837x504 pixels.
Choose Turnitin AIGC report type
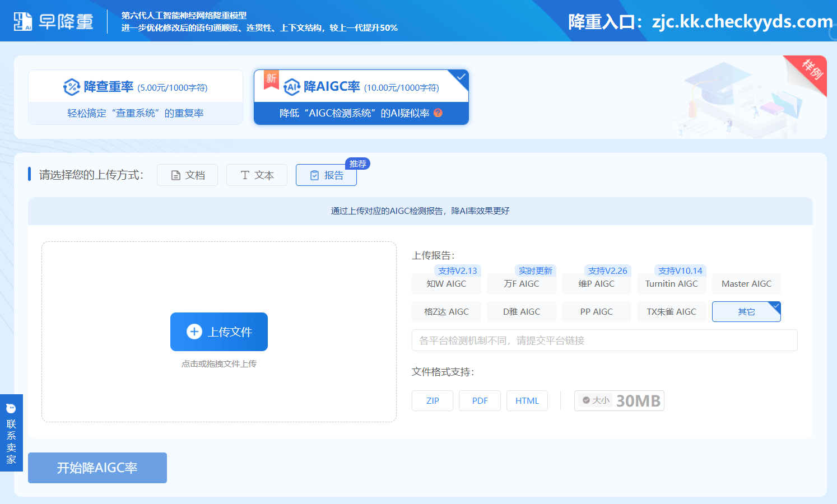[671, 284]
